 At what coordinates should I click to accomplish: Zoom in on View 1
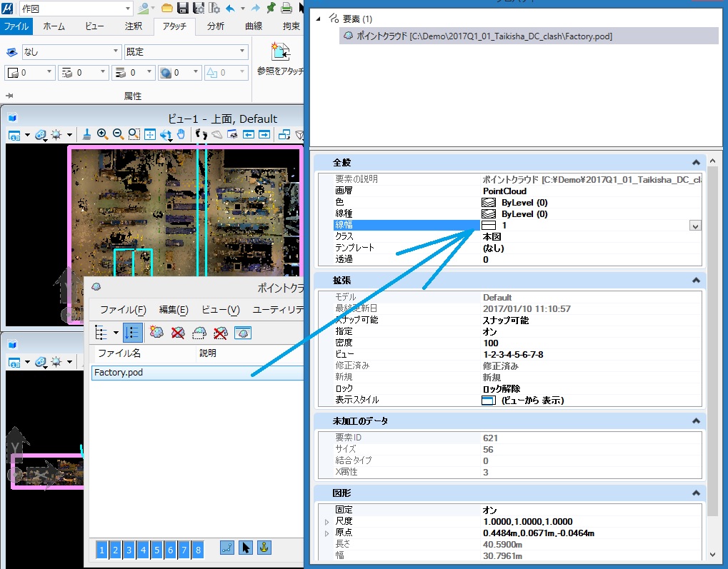103,135
